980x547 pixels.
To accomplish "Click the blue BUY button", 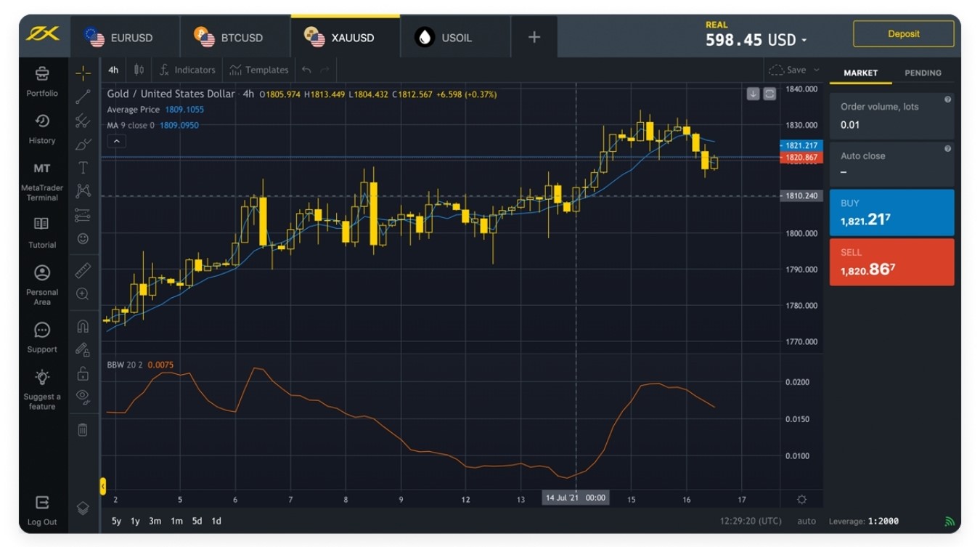I will click(x=891, y=213).
